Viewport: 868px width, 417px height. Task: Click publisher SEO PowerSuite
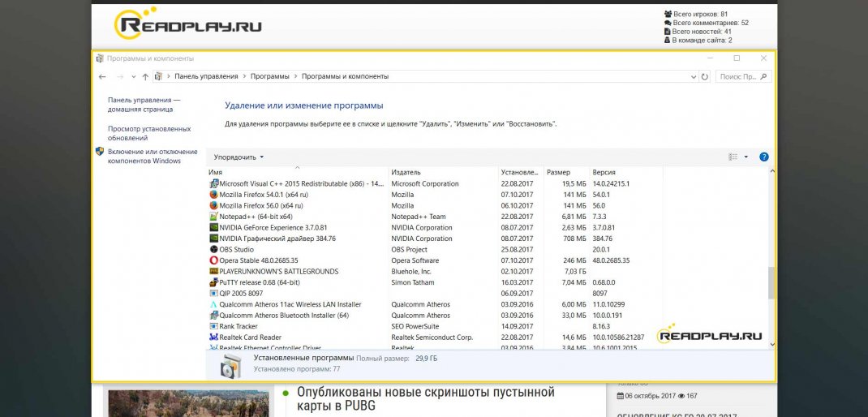point(418,326)
